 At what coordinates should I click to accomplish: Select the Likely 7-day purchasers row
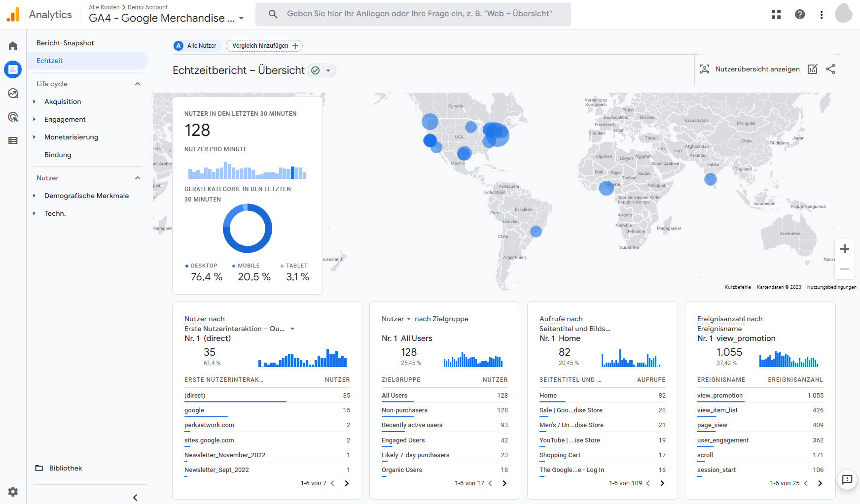click(x=445, y=455)
